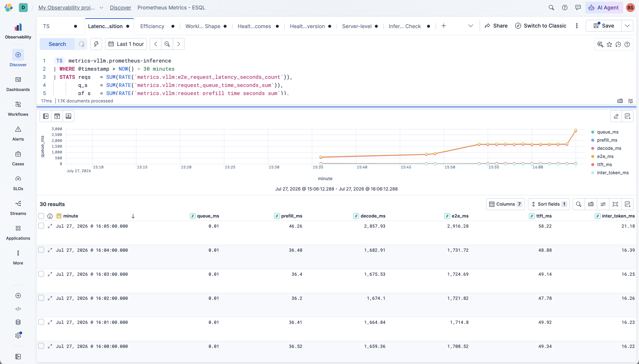Expand document row 16:03:00.000 details
This screenshot has width=639, height=364.
click(50, 274)
